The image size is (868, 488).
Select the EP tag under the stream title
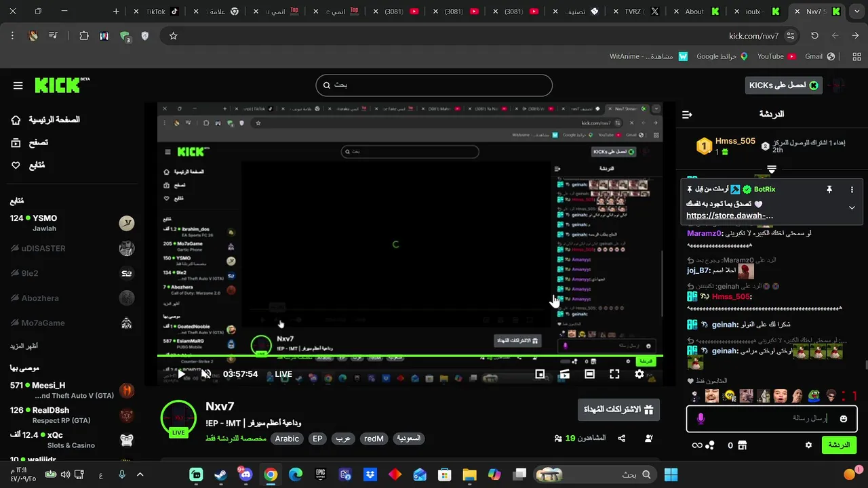click(317, 439)
